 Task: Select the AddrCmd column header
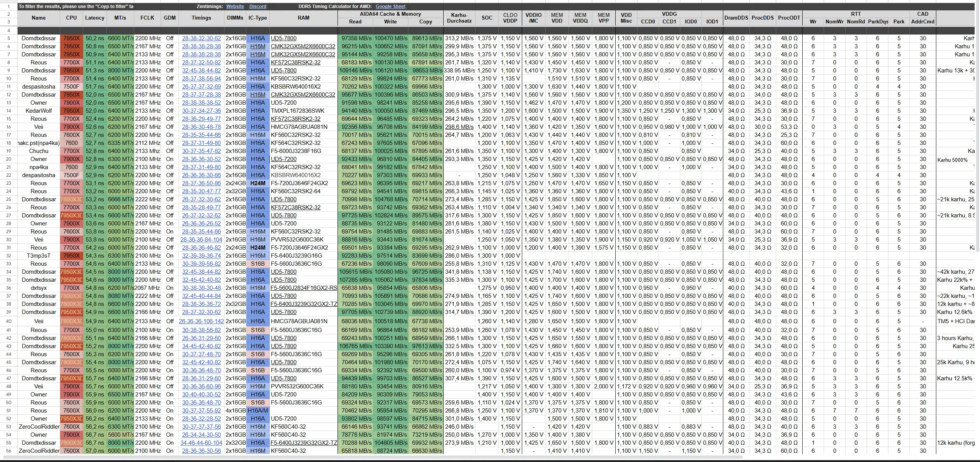tap(923, 21)
